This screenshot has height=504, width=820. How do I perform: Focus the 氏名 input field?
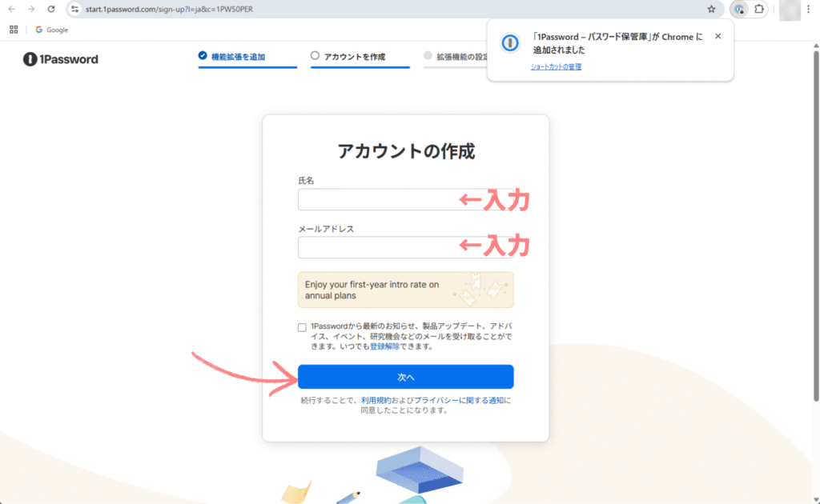[405, 199]
